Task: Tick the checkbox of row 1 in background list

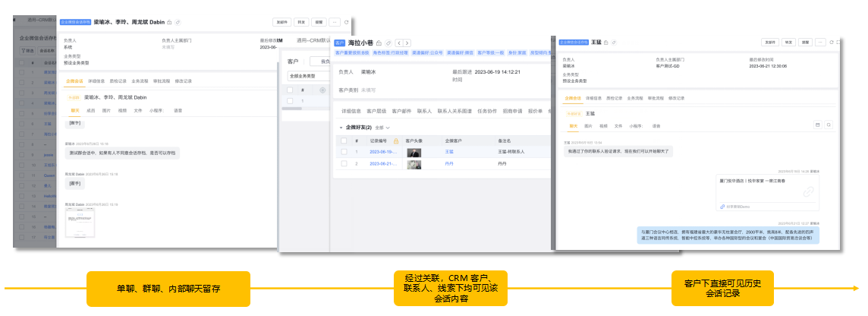Action: [21, 72]
